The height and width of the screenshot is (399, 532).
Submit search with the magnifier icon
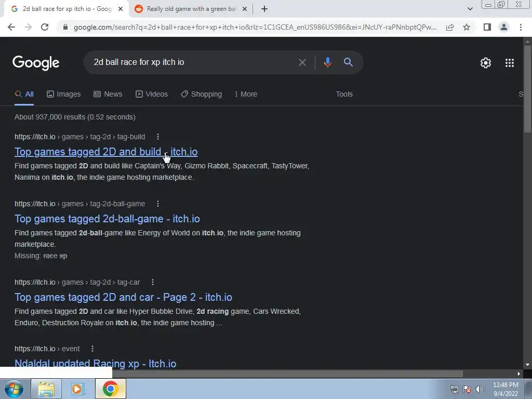(x=348, y=62)
